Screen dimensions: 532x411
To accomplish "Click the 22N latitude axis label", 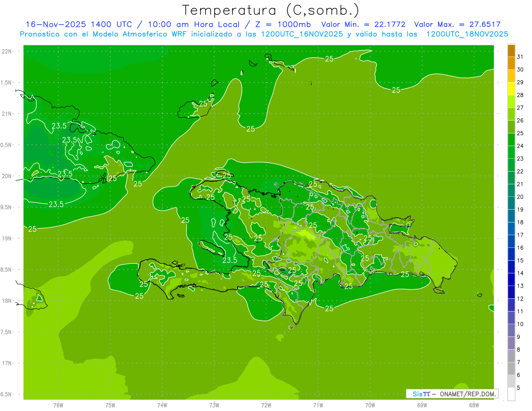I will [x=7, y=51].
